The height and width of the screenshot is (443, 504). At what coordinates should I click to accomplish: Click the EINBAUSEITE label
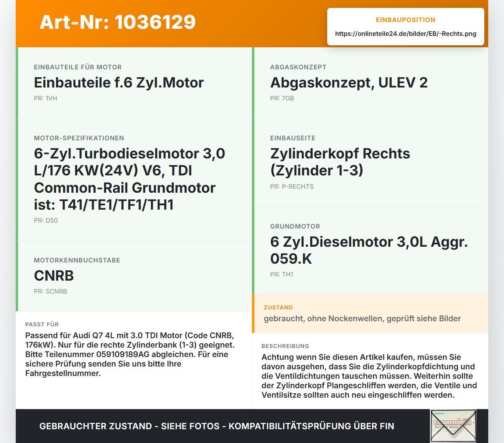point(293,138)
